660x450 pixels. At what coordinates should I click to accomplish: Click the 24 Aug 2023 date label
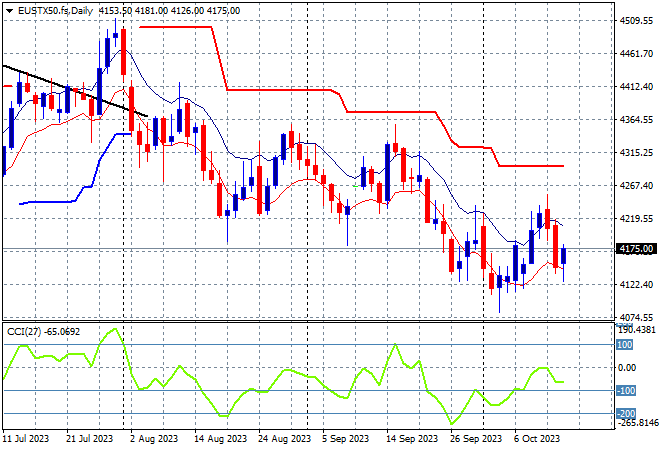283,438
